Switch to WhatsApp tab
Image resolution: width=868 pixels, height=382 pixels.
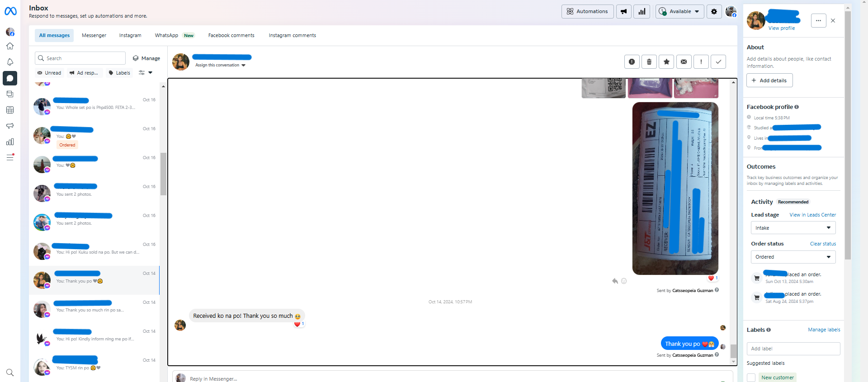click(174, 35)
